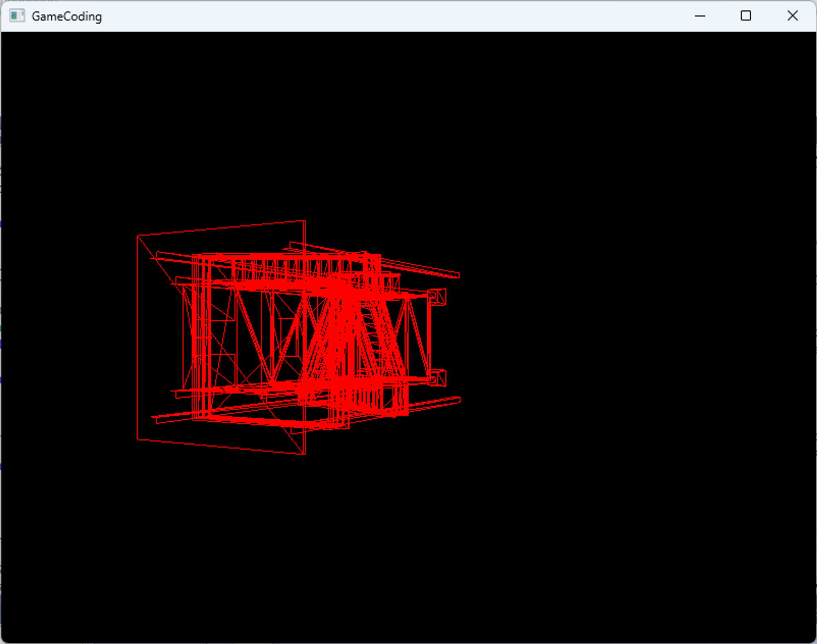Click the GameCoding app icon in title bar
This screenshot has width=817, height=644.
[17, 16]
